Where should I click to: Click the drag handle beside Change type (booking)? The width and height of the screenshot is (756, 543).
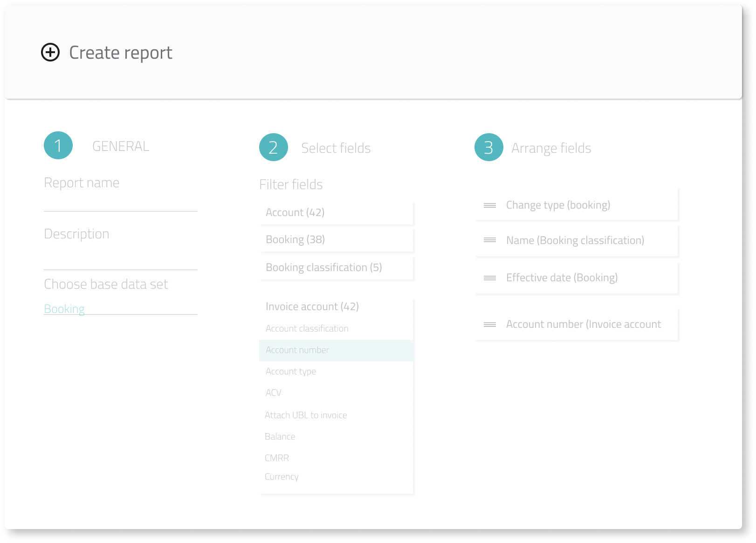pyautogui.click(x=490, y=205)
